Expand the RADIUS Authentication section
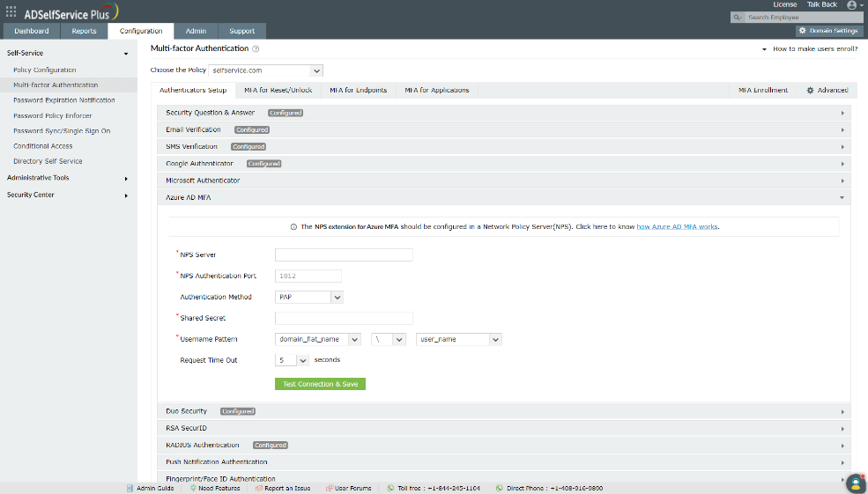Image resolution: width=868 pixels, height=494 pixels. point(504,446)
